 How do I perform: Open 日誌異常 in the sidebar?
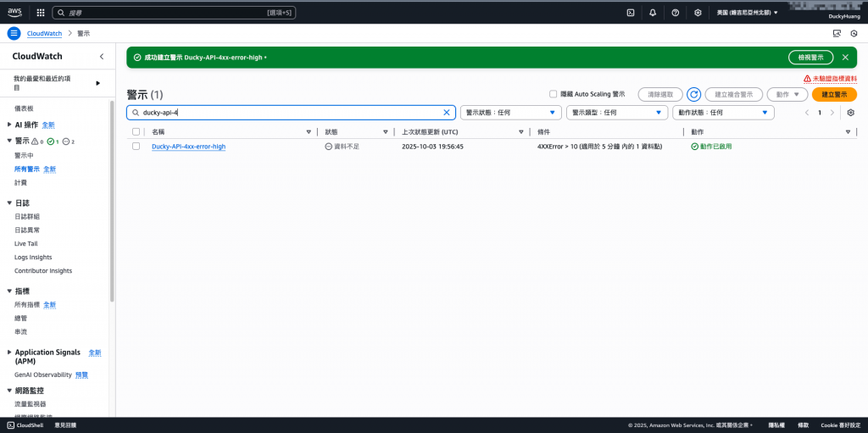pos(27,230)
